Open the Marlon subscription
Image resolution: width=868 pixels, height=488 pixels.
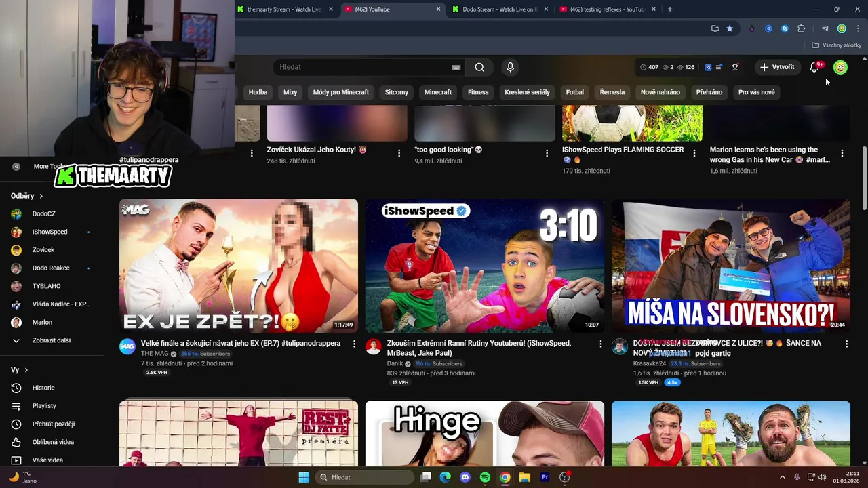pos(42,322)
